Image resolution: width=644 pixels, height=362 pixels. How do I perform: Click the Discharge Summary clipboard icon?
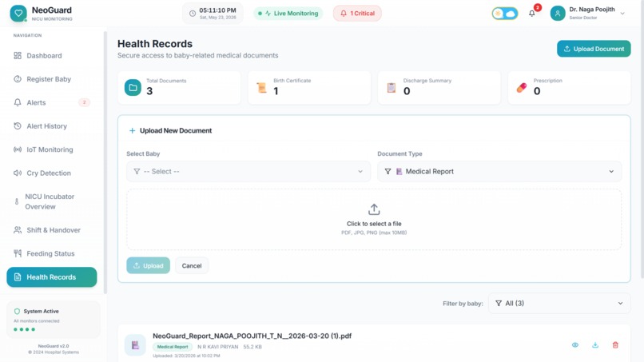392,88
